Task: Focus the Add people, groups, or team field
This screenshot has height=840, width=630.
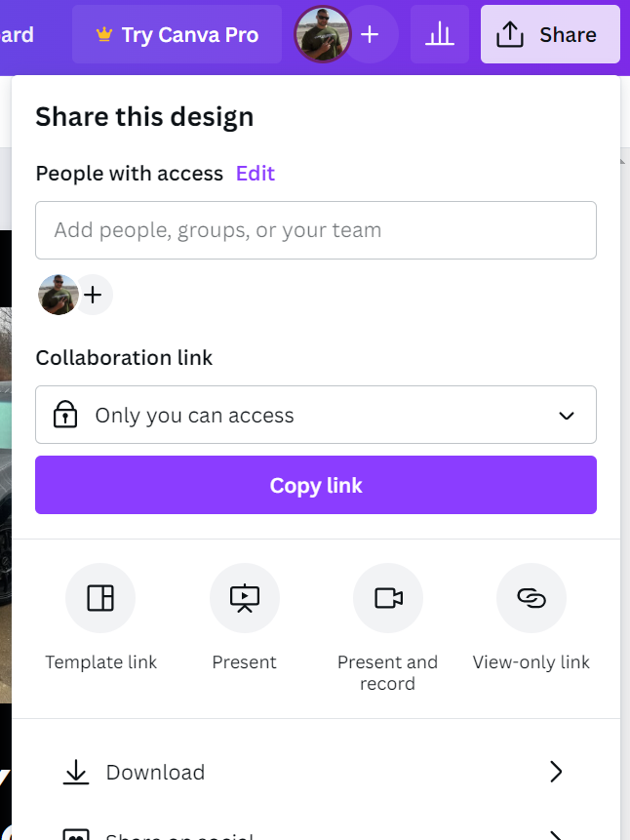Action: 316,230
